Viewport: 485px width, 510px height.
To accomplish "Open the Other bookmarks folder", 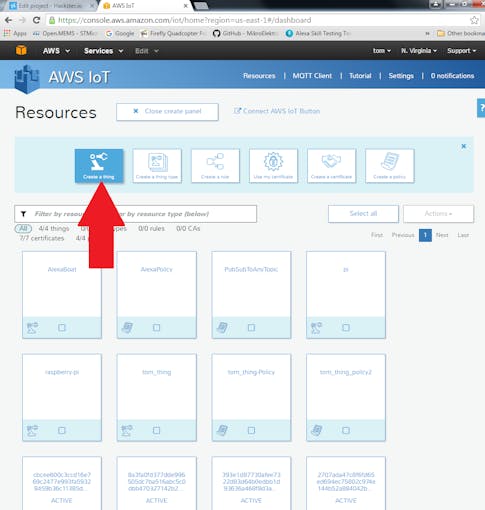I will 461,33.
